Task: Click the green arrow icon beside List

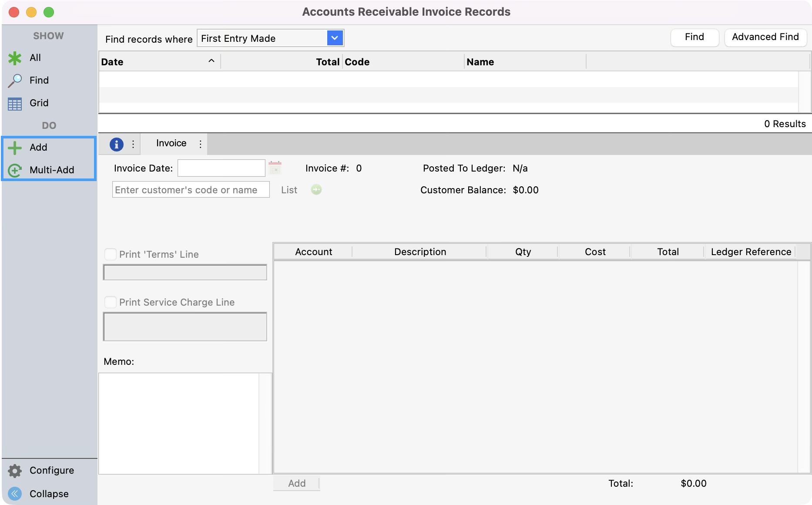Action: (316, 190)
